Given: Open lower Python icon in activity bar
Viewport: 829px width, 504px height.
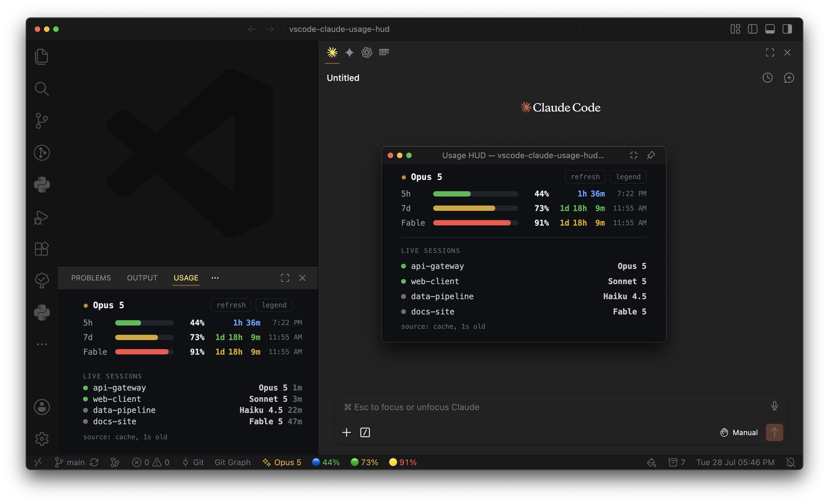Looking at the screenshot, I should pos(41,312).
